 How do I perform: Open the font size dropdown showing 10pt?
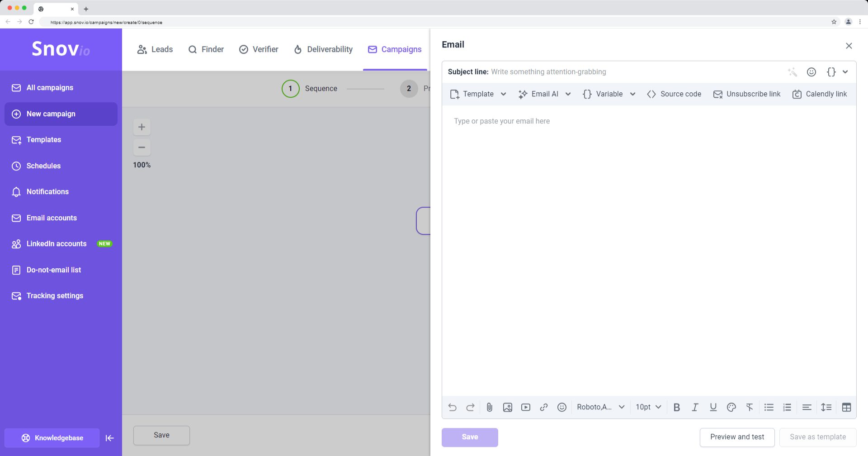point(647,407)
